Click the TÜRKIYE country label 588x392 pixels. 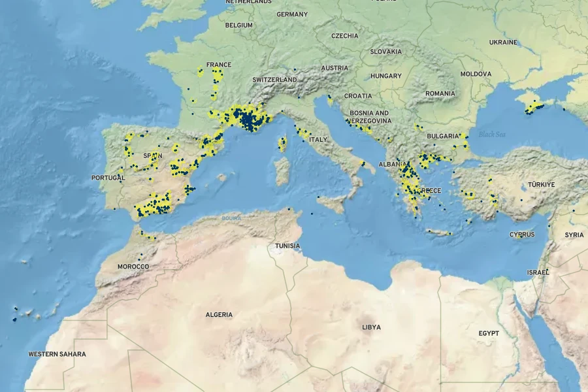pyautogui.click(x=541, y=185)
